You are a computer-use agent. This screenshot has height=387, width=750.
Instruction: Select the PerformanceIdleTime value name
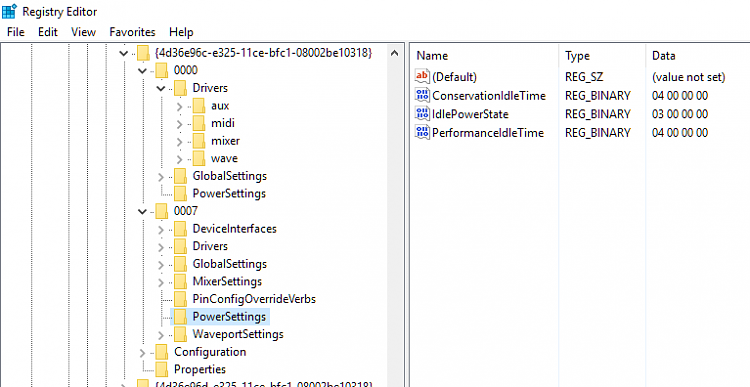pos(488,133)
